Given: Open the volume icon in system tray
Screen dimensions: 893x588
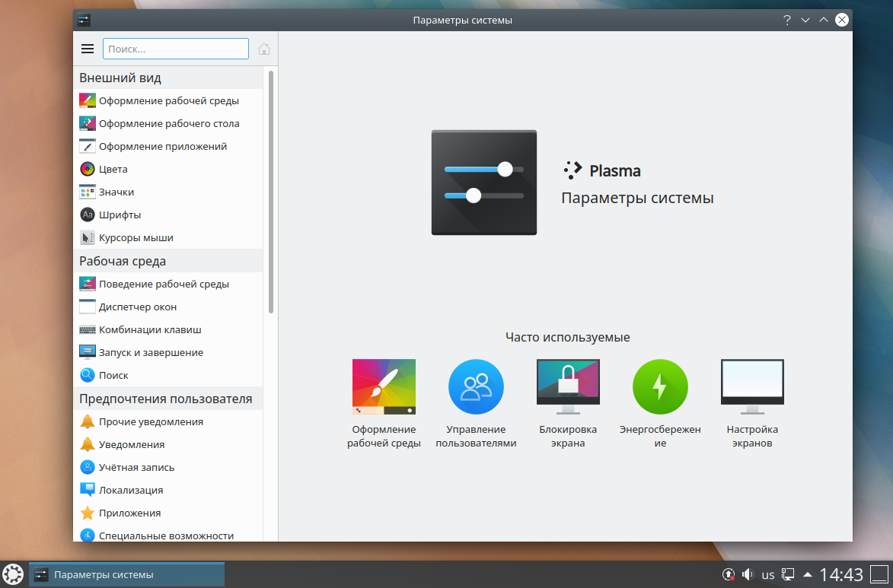Looking at the screenshot, I should tap(748, 574).
